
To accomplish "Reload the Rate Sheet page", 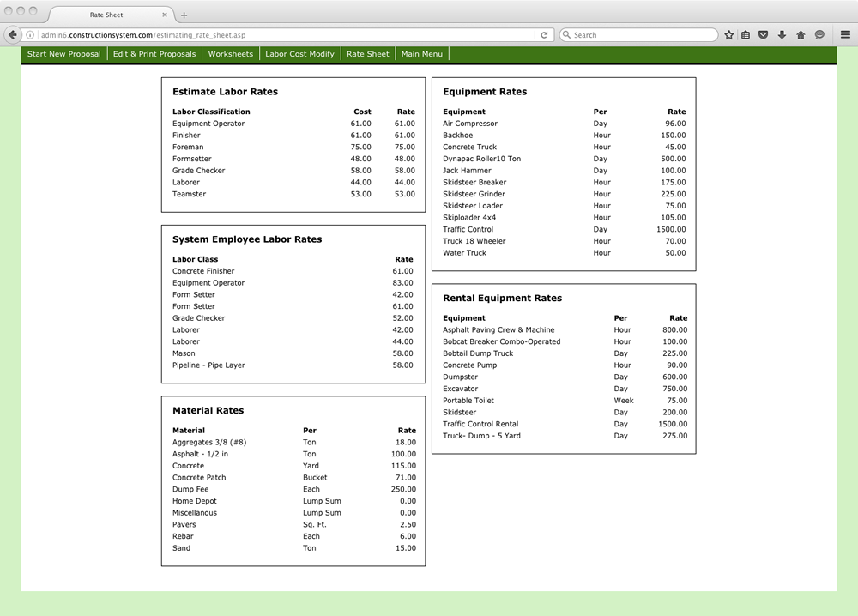I will point(544,34).
